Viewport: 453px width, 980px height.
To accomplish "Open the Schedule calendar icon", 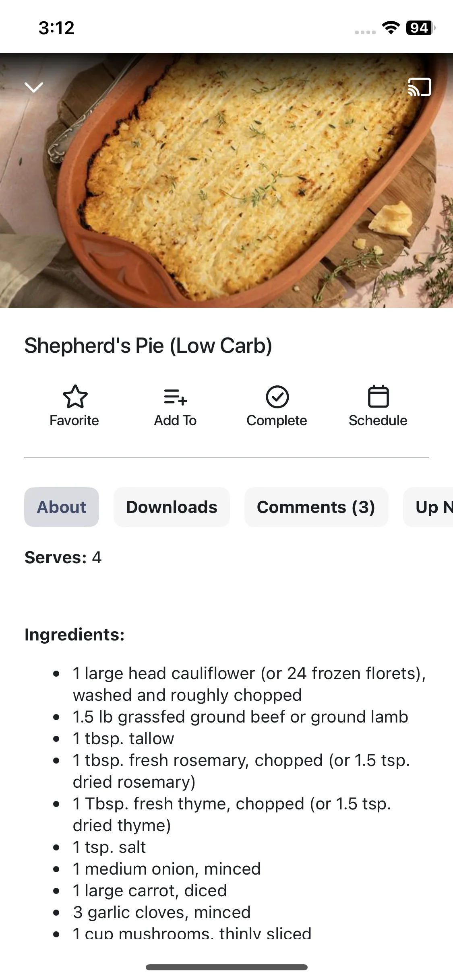I will (x=378, y=397).
